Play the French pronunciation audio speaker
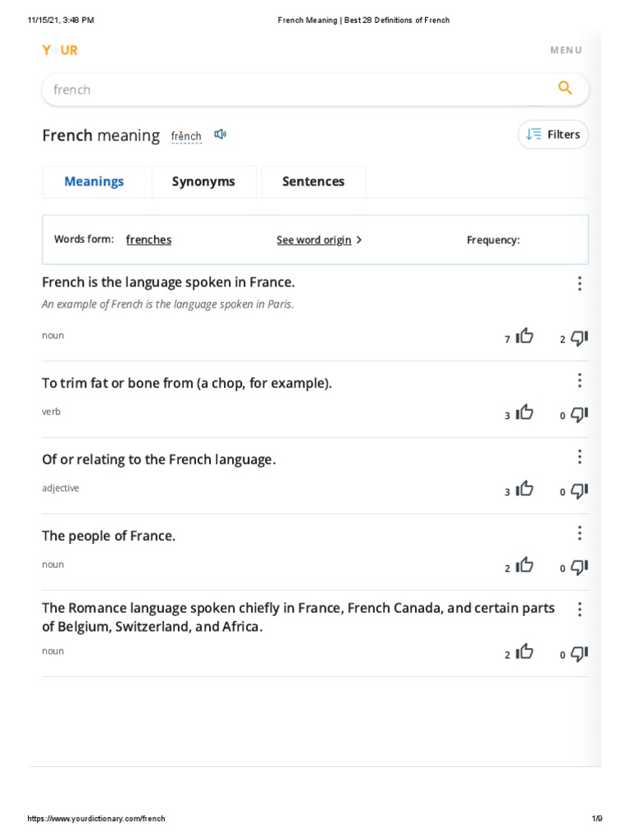The height and width of the screenshot is (840, 630). click(220, 135)
